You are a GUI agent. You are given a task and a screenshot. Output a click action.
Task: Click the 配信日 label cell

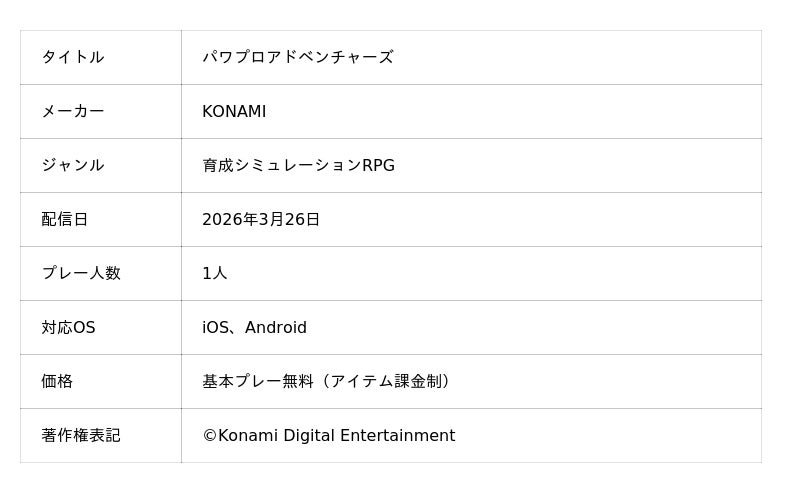click(65, 219)
